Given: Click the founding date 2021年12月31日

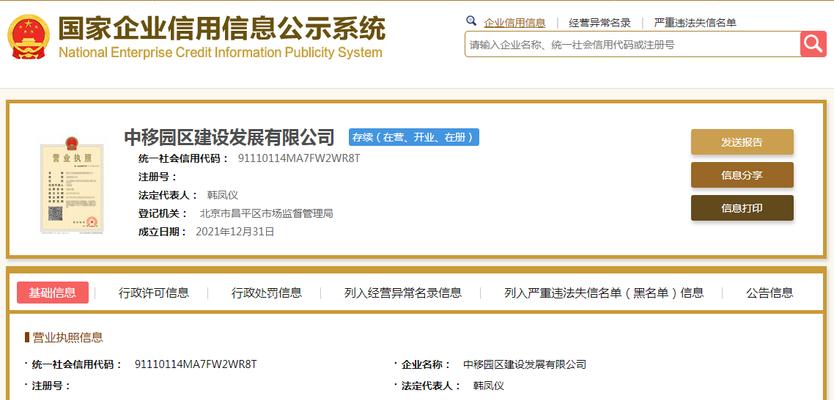Looking at the screenshot, I should click(235, 232).
